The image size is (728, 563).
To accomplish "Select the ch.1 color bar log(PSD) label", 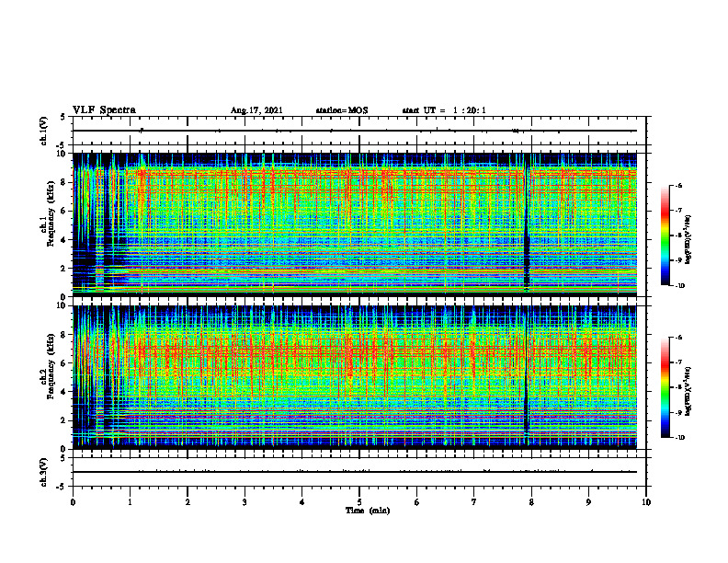I will point(688,240).
